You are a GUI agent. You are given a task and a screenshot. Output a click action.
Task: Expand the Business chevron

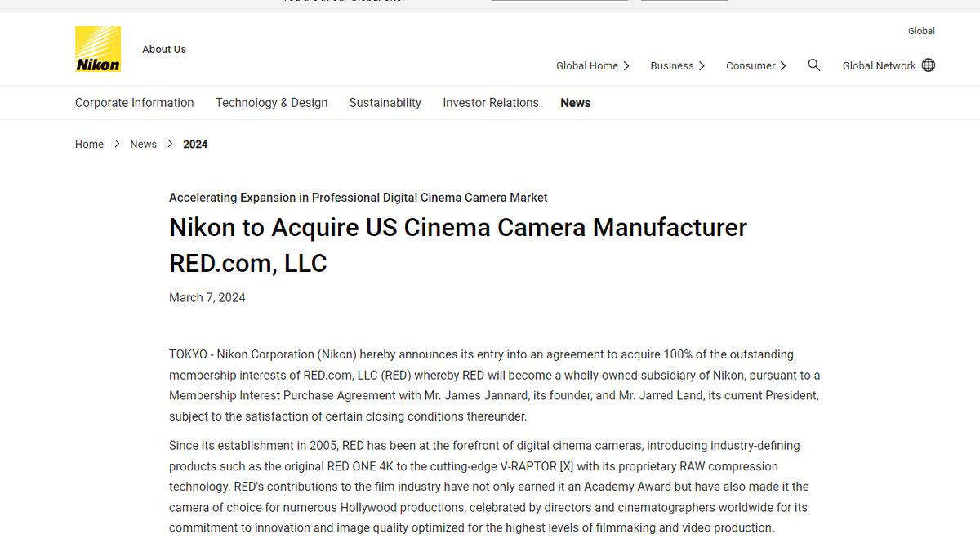pos(702,66)
